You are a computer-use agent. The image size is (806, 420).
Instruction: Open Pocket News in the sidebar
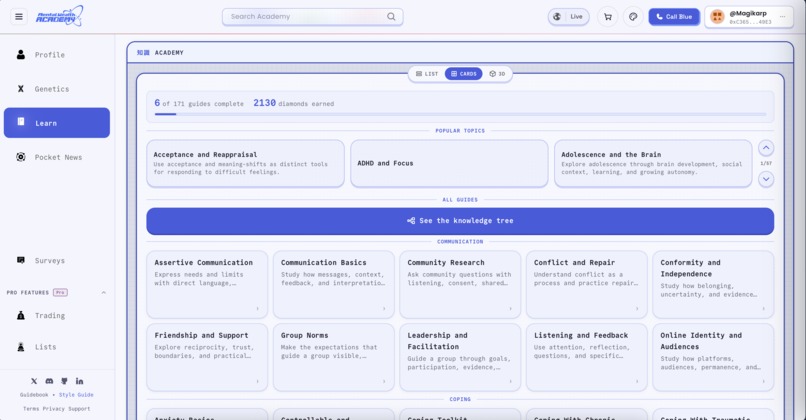point(57,157)
